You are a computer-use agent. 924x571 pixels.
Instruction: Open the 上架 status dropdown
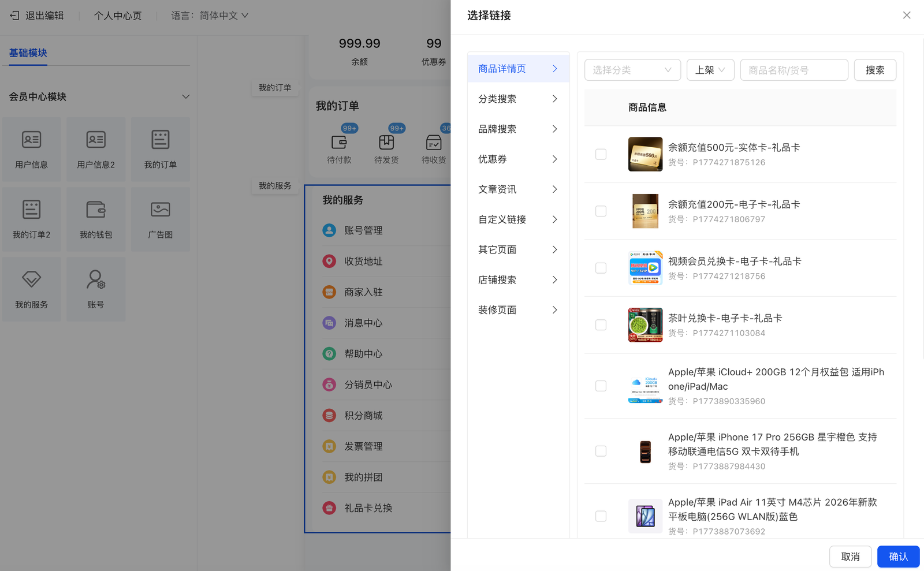click(710, 70)
